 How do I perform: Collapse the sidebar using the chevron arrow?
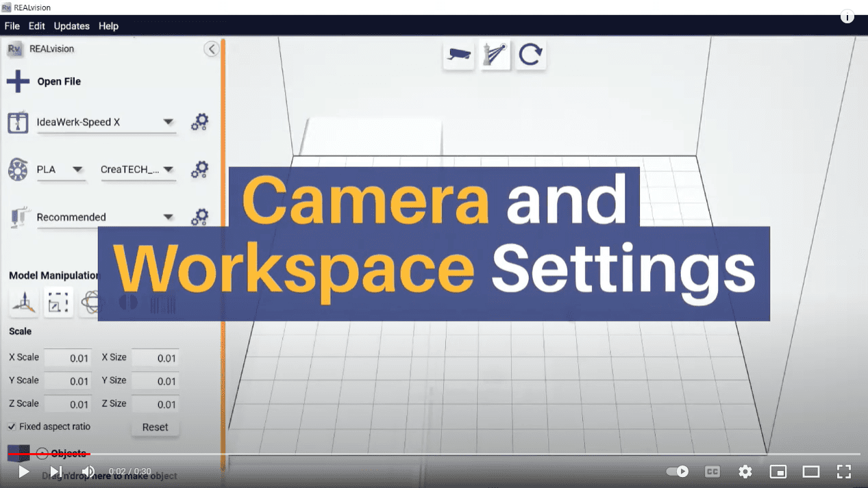pos(211,49)
